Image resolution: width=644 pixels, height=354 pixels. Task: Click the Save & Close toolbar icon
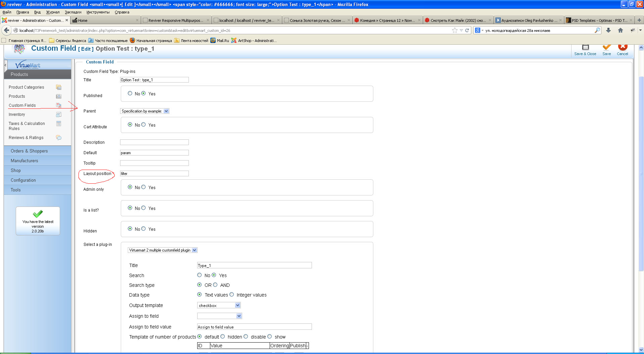[585, 47]
